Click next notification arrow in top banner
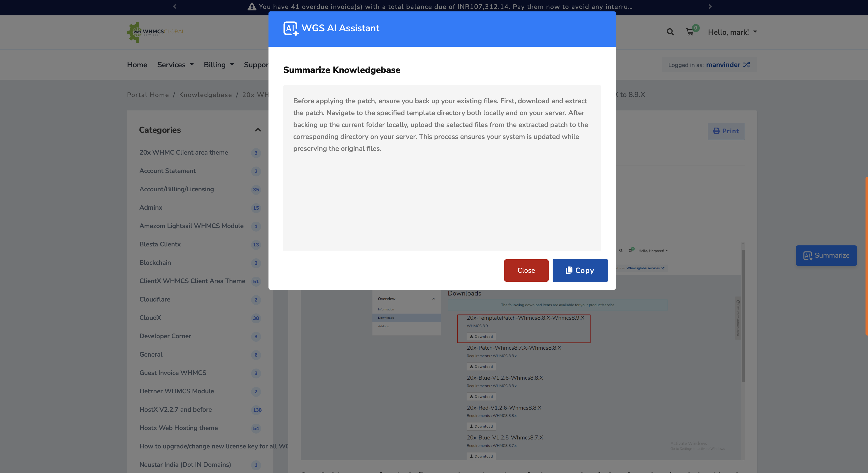This screenshot has width=868, height=473. [x=710, y=6]
